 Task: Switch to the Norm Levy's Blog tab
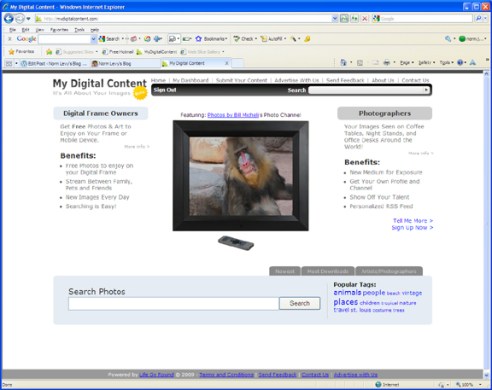[x=125, y=63]
